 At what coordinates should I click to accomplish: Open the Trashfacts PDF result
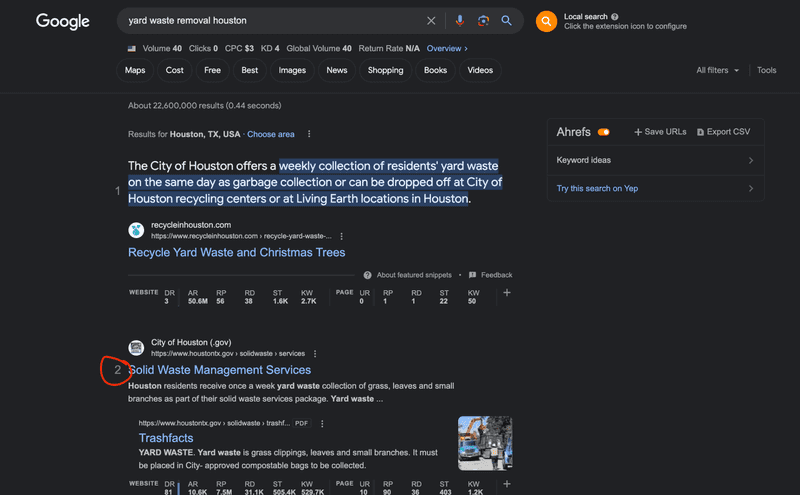(x=166, y=438)
